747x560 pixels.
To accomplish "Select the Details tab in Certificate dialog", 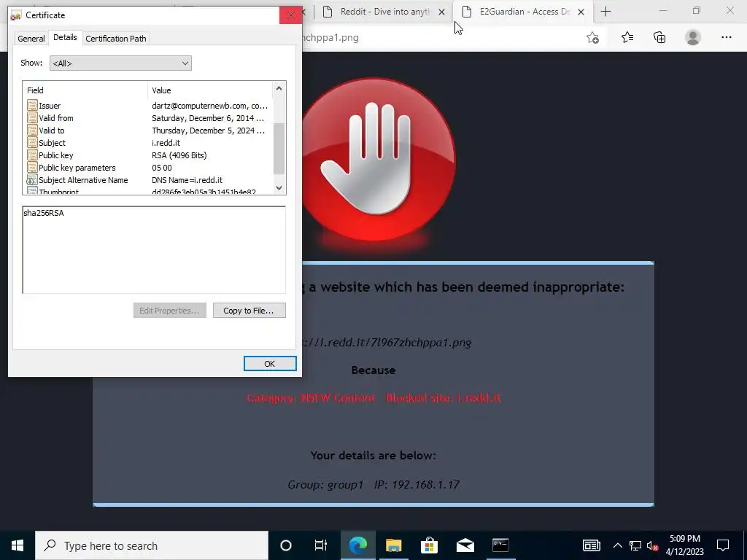I will [65, 37].
